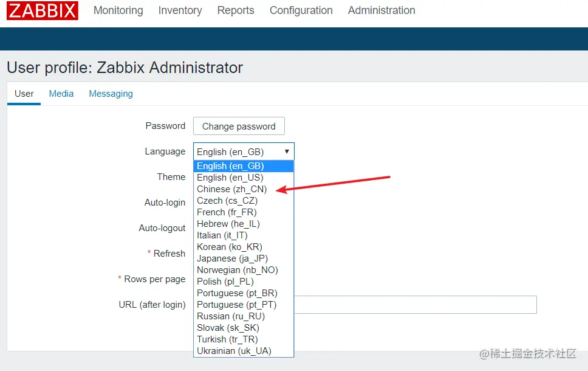Collapse the Language dropdown arrow
Viewport: 588px width, 371px height.
(x=287, y=151)
